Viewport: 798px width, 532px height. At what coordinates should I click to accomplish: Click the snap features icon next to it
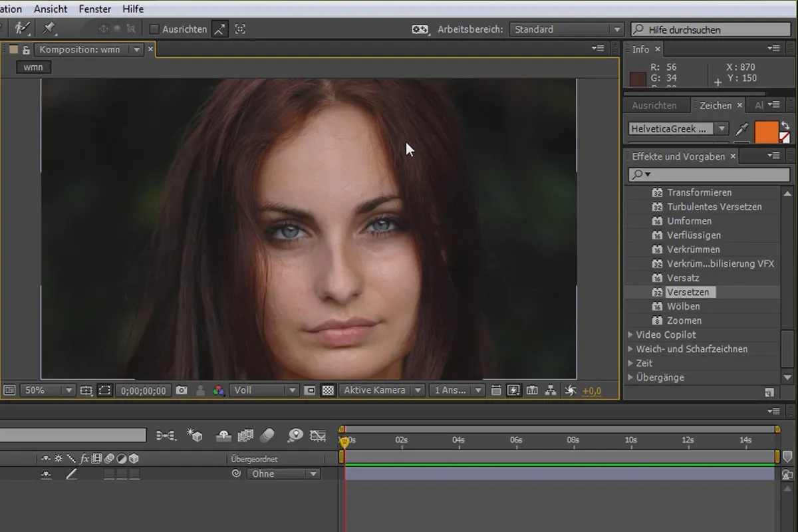[x=240, y=29]
